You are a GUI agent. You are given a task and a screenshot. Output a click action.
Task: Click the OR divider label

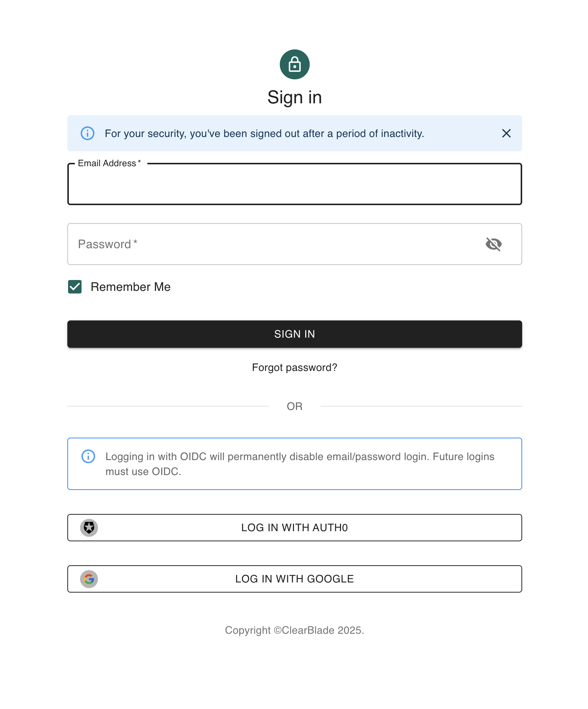point(294,406)
